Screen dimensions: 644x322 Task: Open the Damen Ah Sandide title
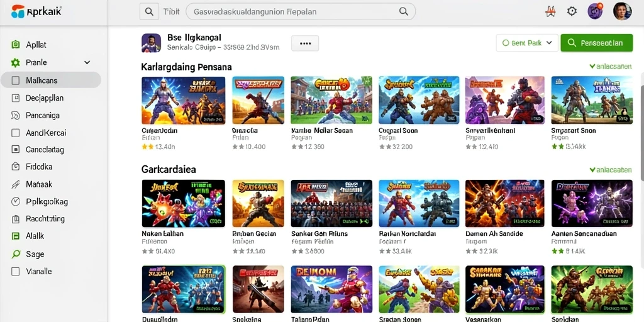[494, 234]
